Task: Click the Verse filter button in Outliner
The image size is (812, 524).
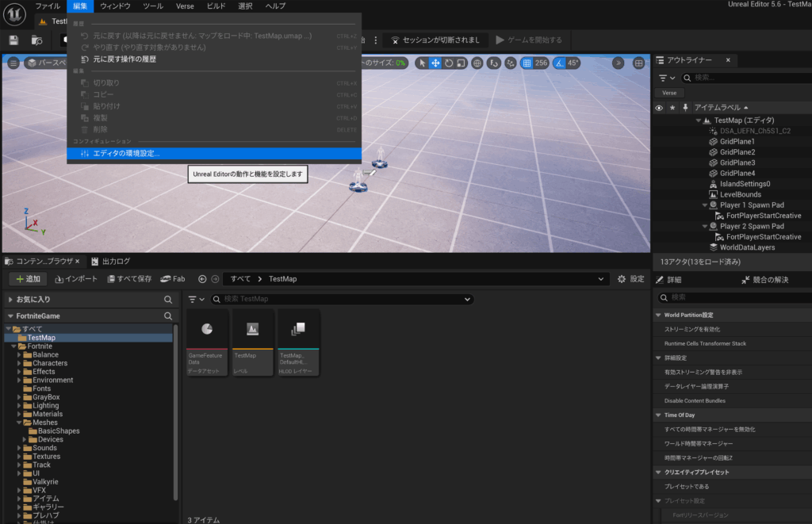Action: click(669, 94)
